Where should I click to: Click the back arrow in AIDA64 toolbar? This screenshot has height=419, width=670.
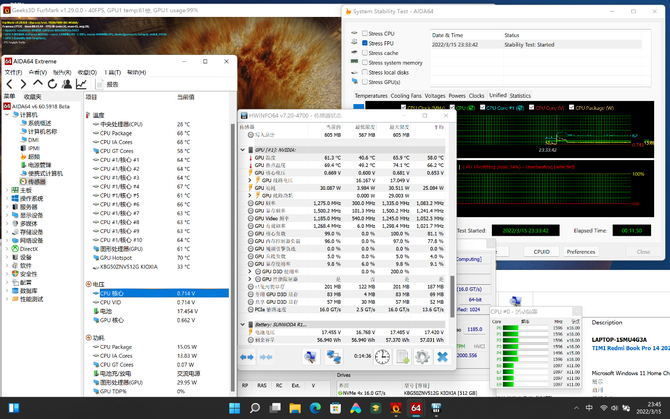[8, 85]
